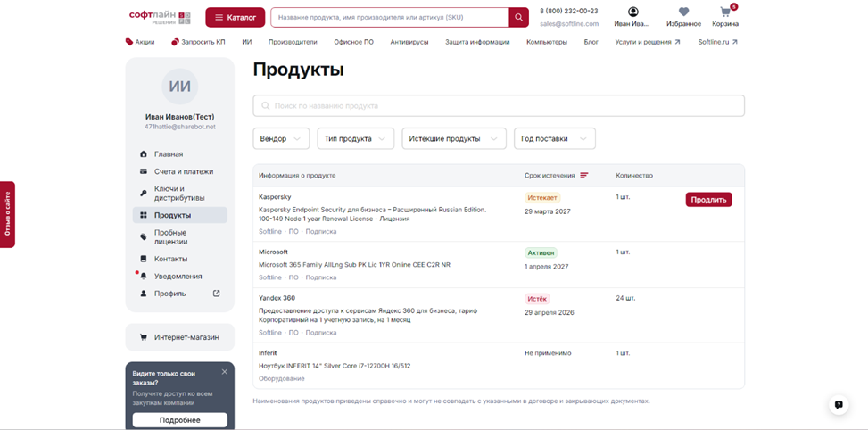The width and height of the screenshot is (868, 430).
Task: Click the Истёк status badge
Action: [x=537, y=299]
